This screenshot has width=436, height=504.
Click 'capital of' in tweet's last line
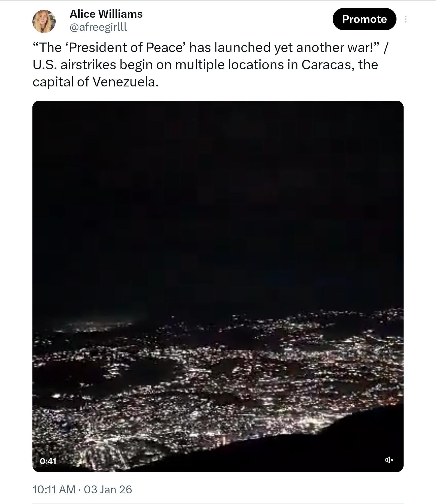tap(61, 82)
